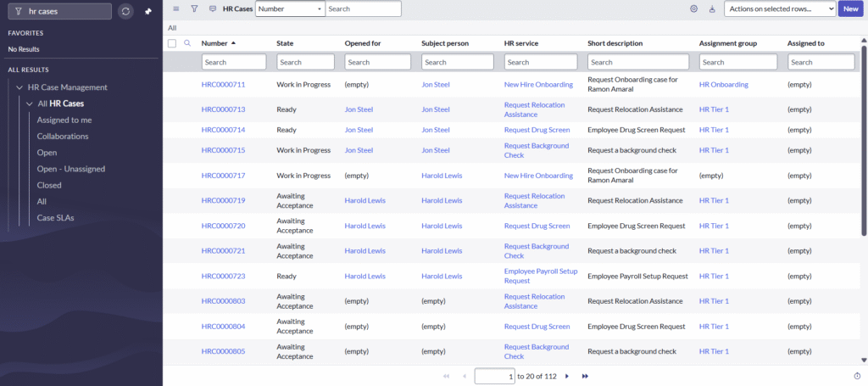Click the New button
This screenshot has height=386, width=868.
tap(851, 8)
